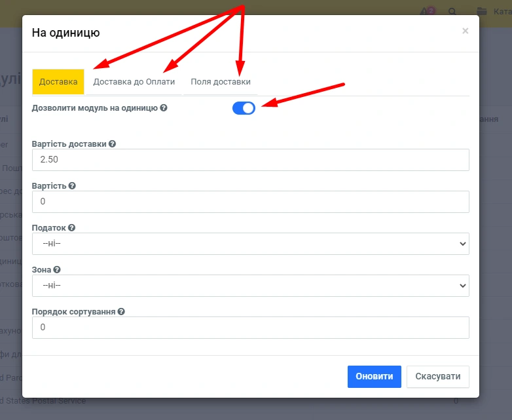Click help icon next to Дозволити модуль на одиницю

coord(164,107)
